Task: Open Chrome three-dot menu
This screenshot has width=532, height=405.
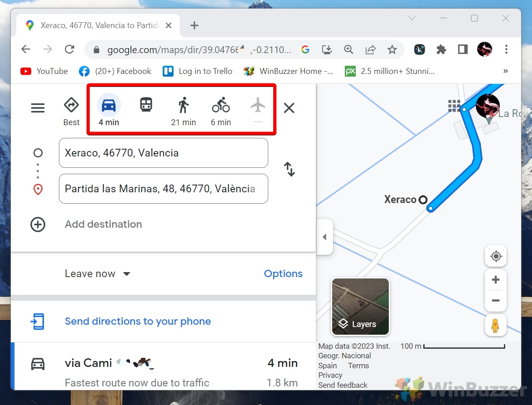Action: click(506, 49)
